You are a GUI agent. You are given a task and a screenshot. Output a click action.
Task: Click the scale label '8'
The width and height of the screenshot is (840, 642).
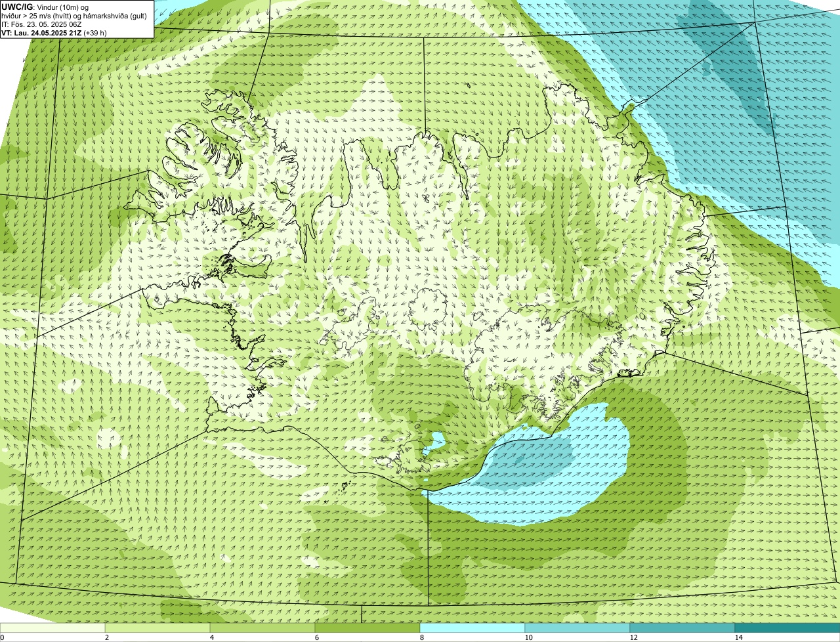421,637
